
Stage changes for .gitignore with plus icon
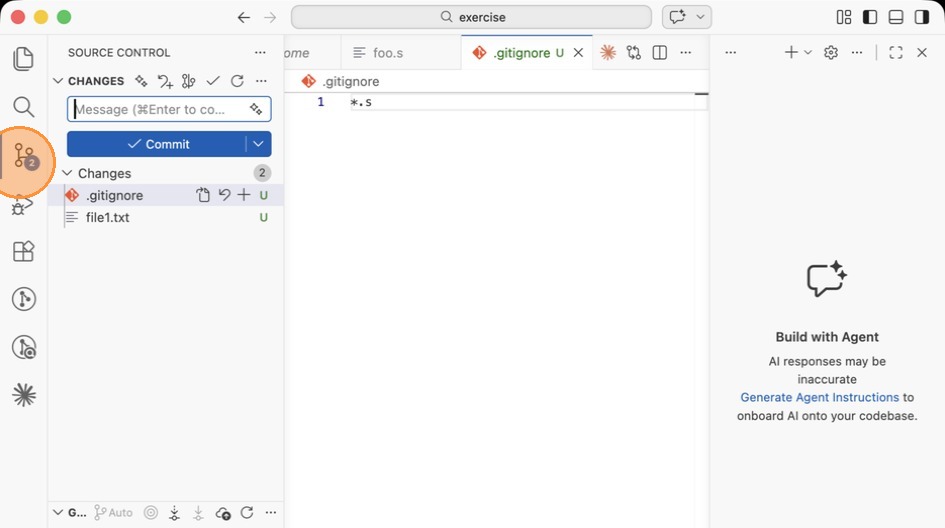(244, 195)
